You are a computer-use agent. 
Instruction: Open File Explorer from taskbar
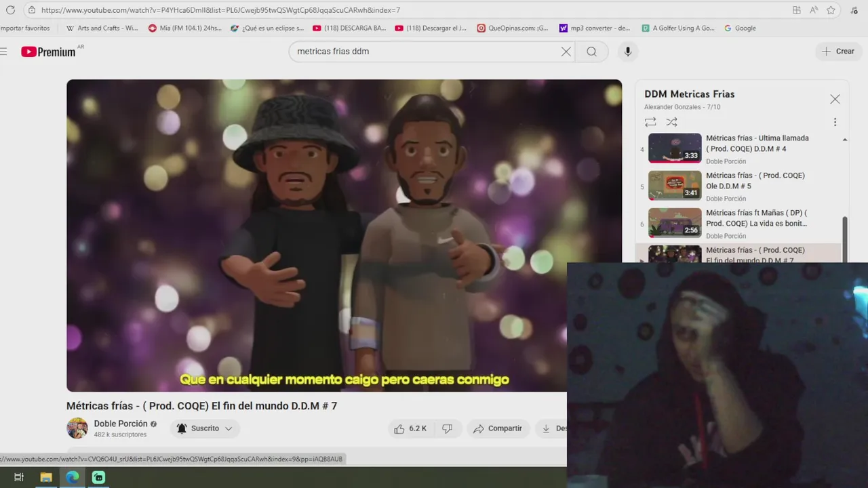(46, 477)
